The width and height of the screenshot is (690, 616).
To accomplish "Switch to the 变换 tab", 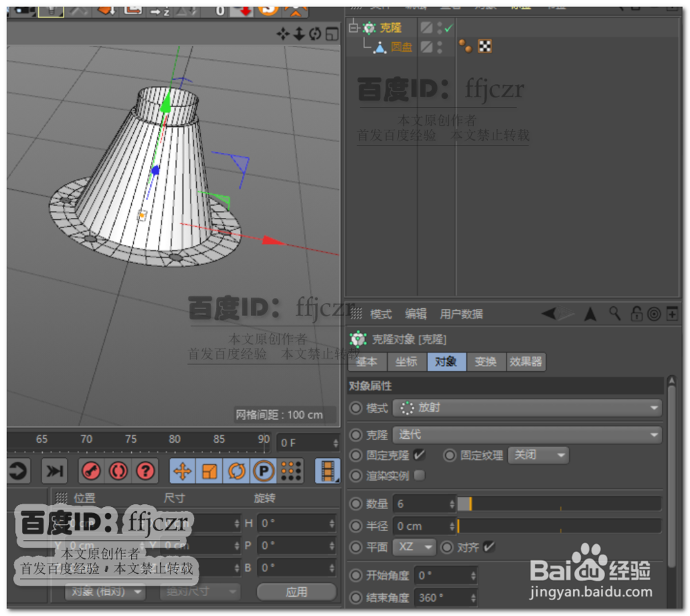I will (485, 361).
